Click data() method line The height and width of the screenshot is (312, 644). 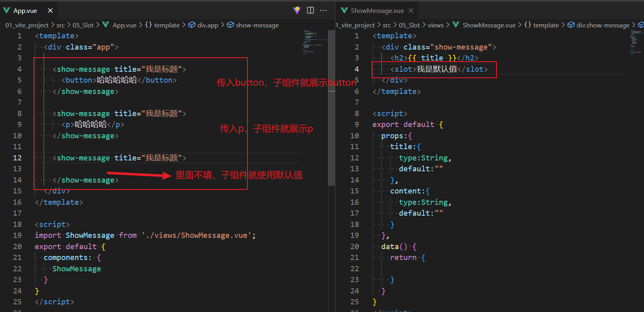[x=399, y=247]
